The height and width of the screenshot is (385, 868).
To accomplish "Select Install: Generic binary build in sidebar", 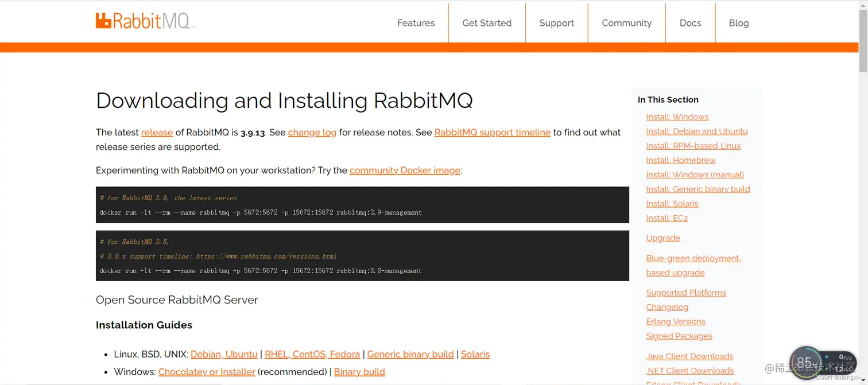I will click(698, 189).
